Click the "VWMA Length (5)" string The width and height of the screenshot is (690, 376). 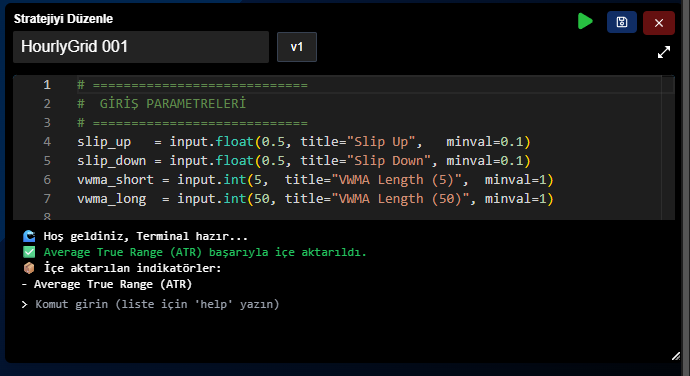click(396, 180)
